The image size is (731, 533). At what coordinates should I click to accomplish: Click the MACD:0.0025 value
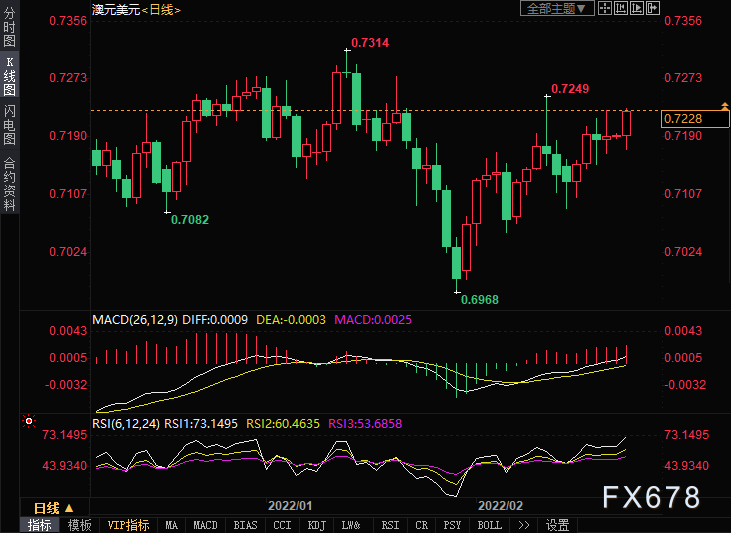click(x=373, y=320)
